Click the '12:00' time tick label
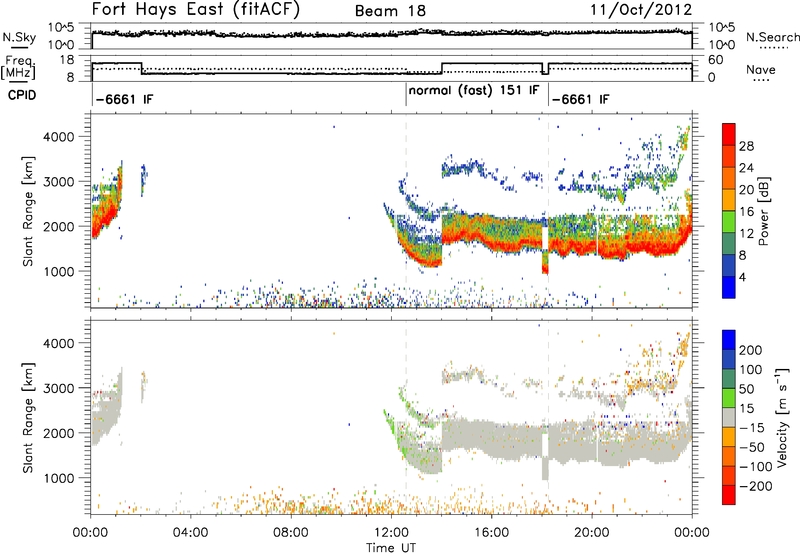The image size is (800, 554). click(x=391, y=533)
